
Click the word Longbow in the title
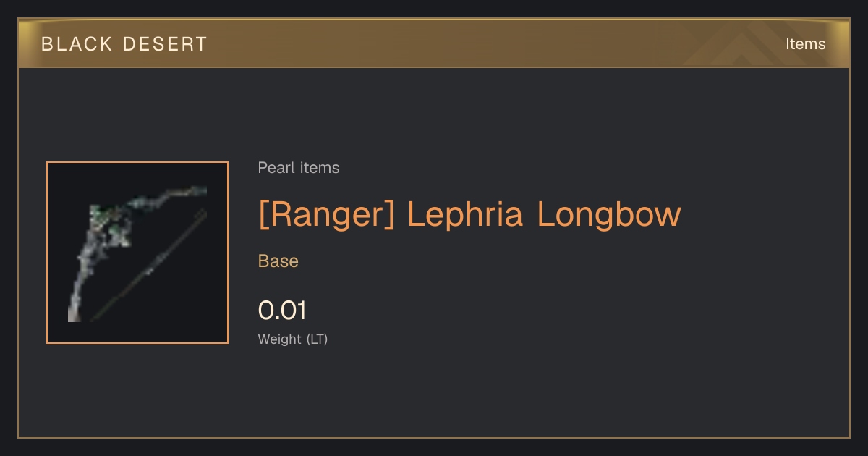point(609,215)
